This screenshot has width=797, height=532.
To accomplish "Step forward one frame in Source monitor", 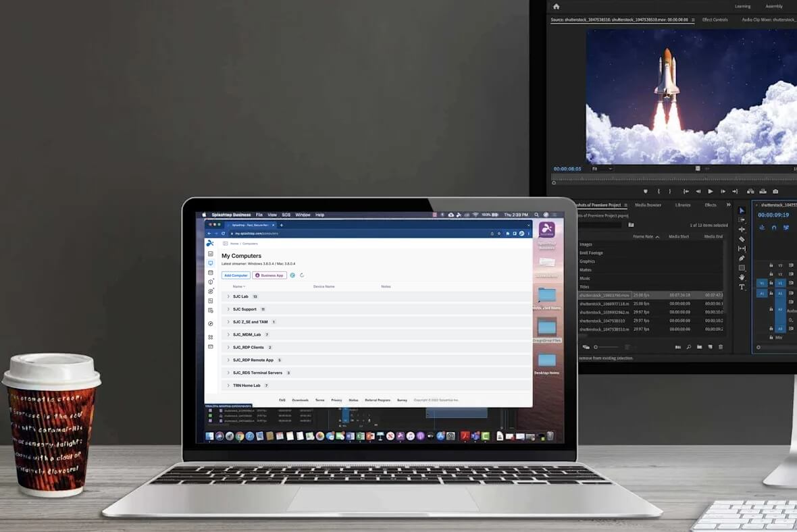I will [723, 192].
